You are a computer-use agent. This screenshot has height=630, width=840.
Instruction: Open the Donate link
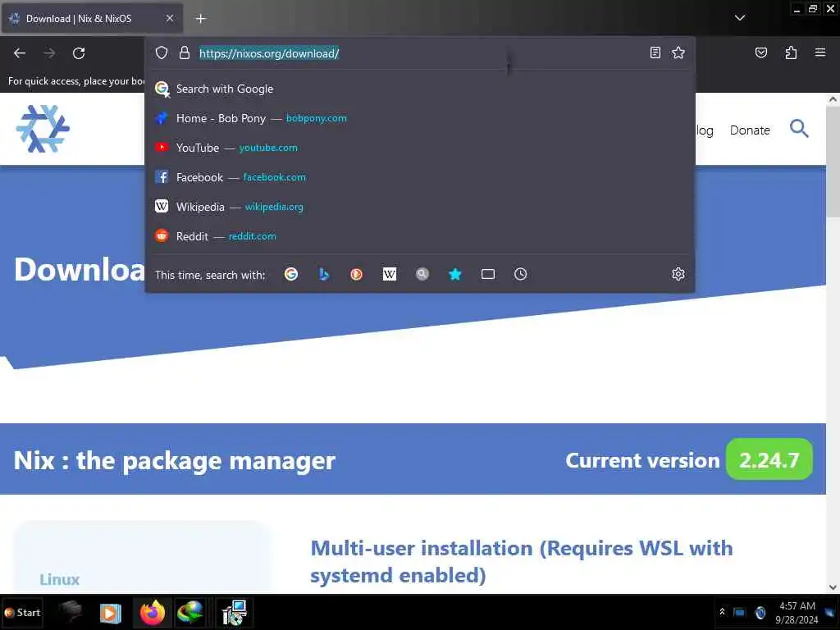point(750,130)
